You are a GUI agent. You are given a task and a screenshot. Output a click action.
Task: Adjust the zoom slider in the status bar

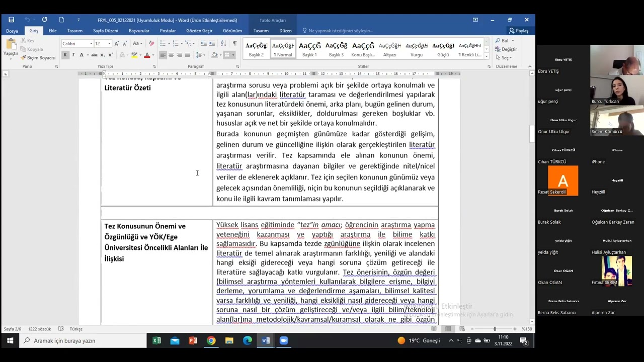[494, 329]
